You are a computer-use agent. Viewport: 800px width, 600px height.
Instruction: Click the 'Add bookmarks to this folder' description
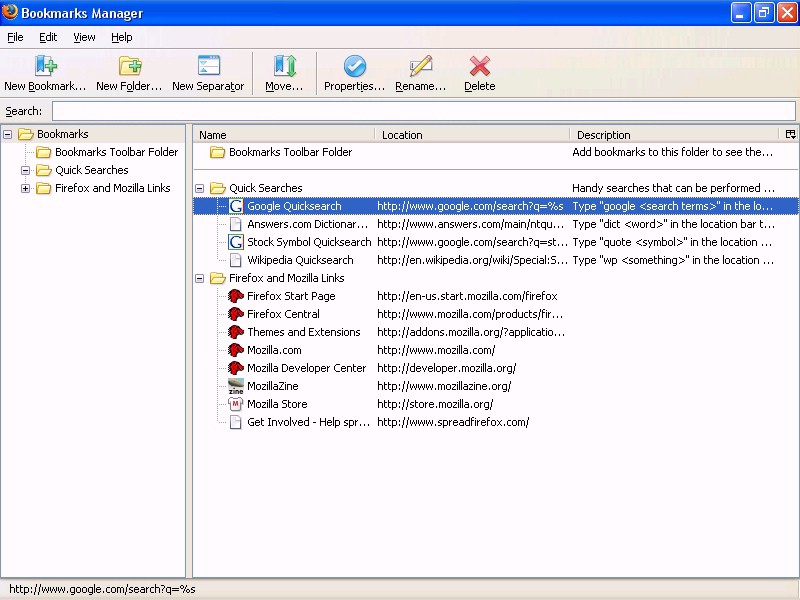672,152
